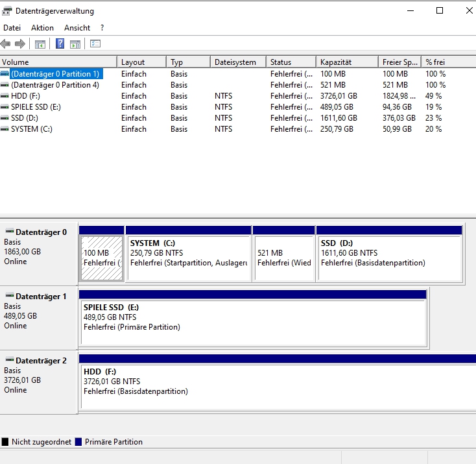Click the 23 % free cell

tap(433, 118)
